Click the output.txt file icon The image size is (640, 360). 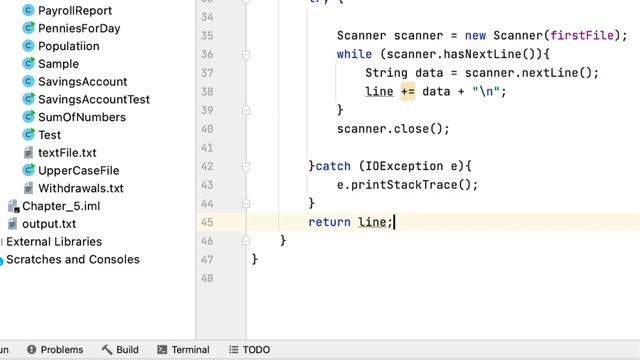[13, 224]
